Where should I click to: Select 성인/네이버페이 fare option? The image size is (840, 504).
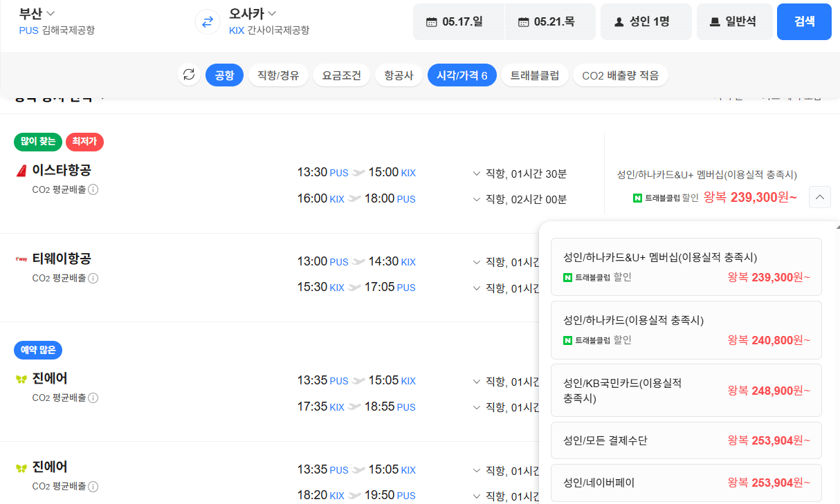click(686, 483)
